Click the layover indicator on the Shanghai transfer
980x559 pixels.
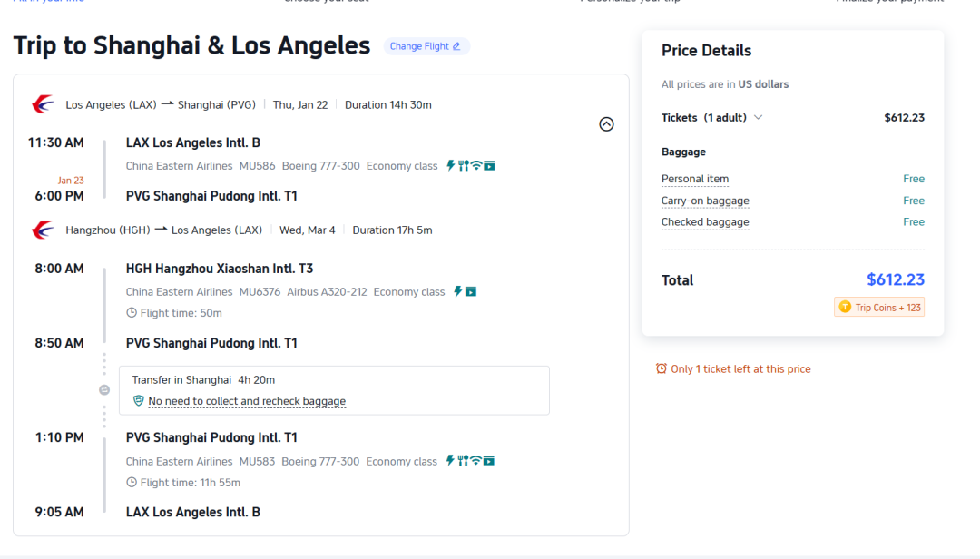tap(104, 389)
